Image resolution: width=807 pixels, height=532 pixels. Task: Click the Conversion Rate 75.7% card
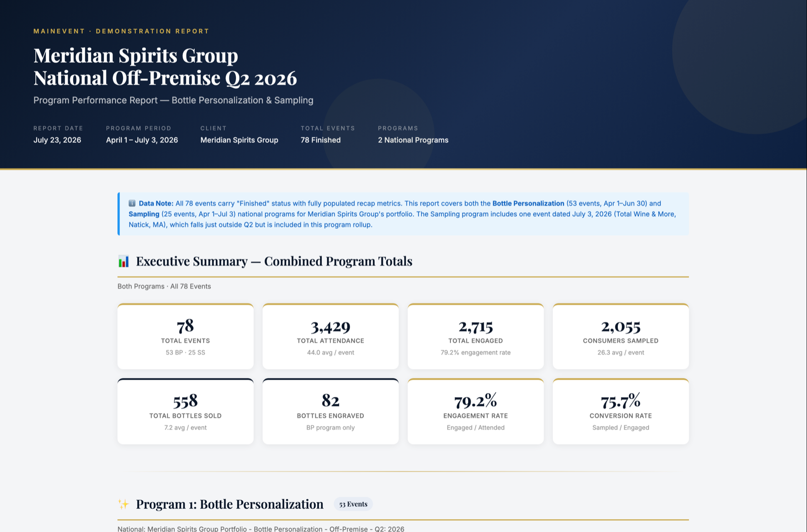tap(621, 411)
